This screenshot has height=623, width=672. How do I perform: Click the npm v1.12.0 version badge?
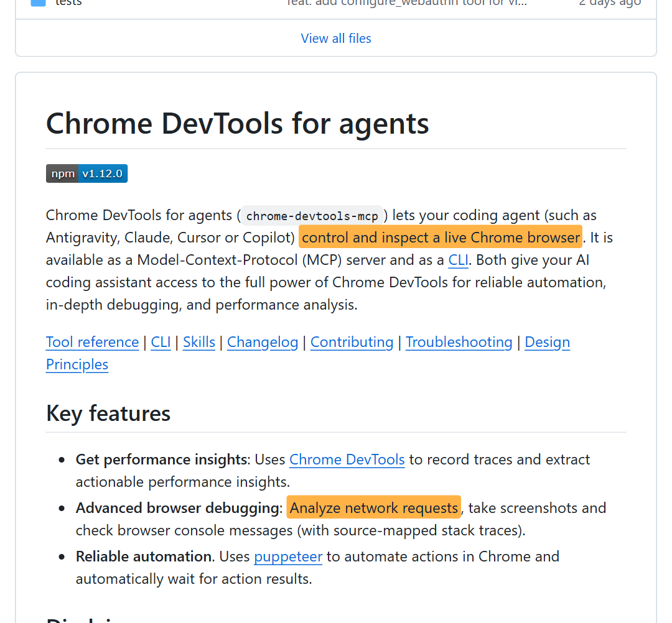(86, 173)
